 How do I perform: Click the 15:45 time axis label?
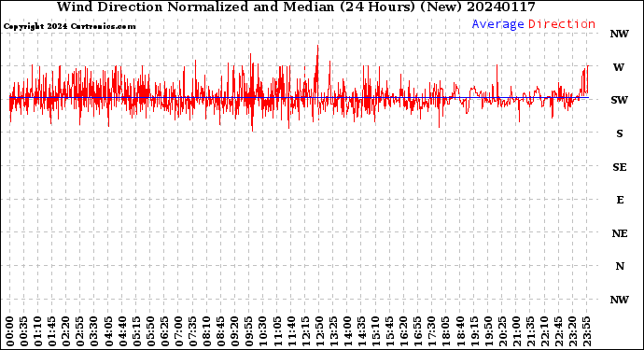pyautogui.click(x=390, y=331)
